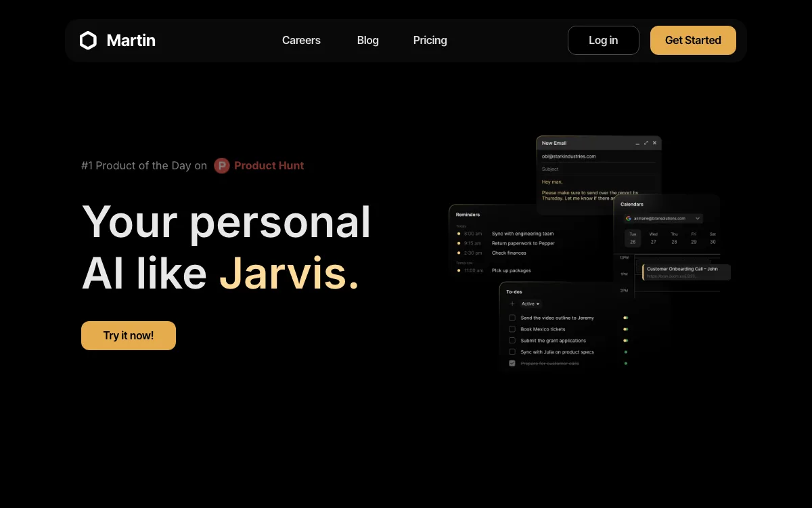Check the 'Book Mexico tickets' to-do
This screenshot has height=508, width=812.
512,329
